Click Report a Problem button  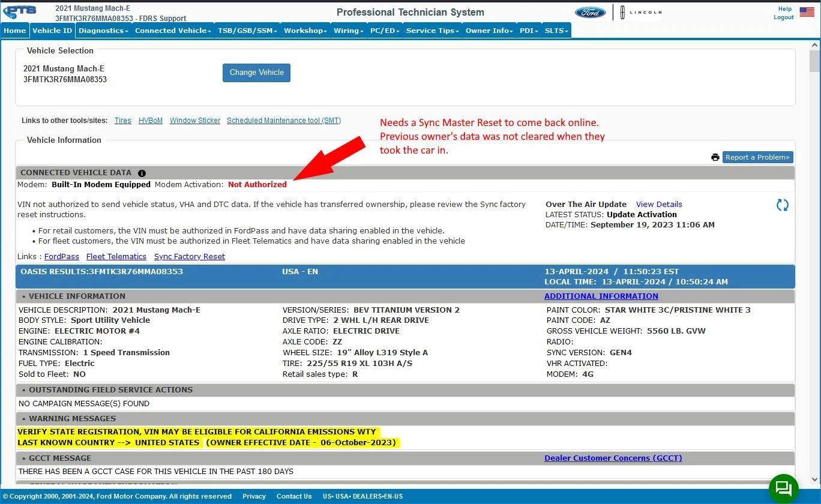pos(757,157)
